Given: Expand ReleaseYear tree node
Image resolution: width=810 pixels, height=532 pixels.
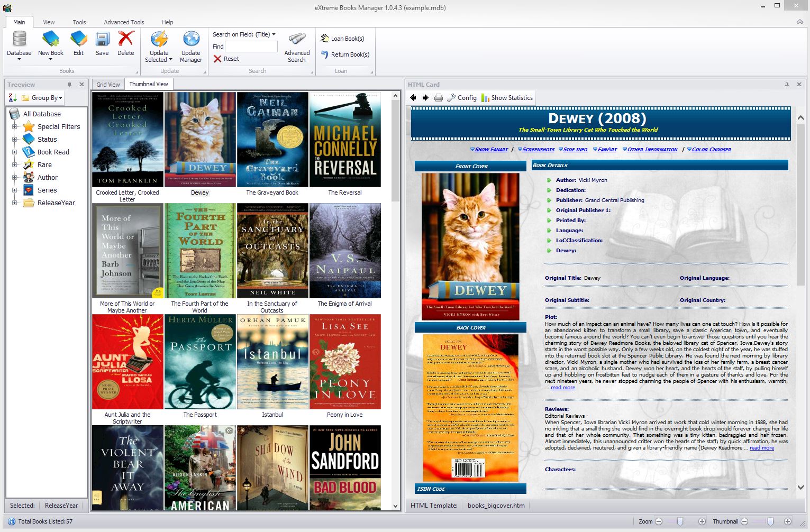Looking at the screenshot, I should point(15,203).
